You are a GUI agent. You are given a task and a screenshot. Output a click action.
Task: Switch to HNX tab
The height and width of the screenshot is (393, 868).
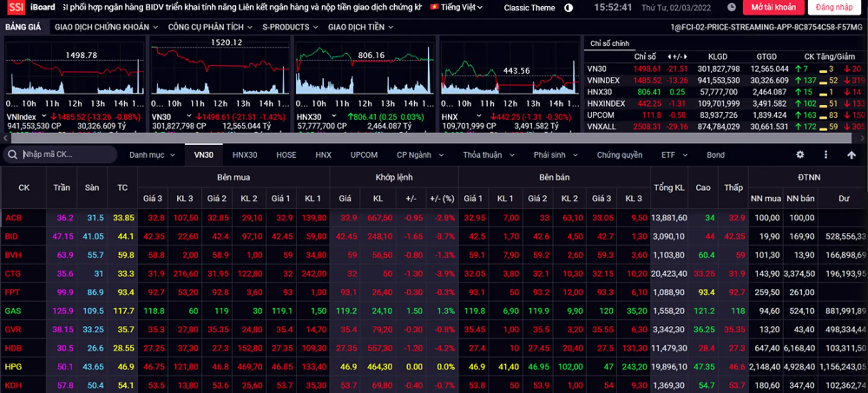click(323, 155)
